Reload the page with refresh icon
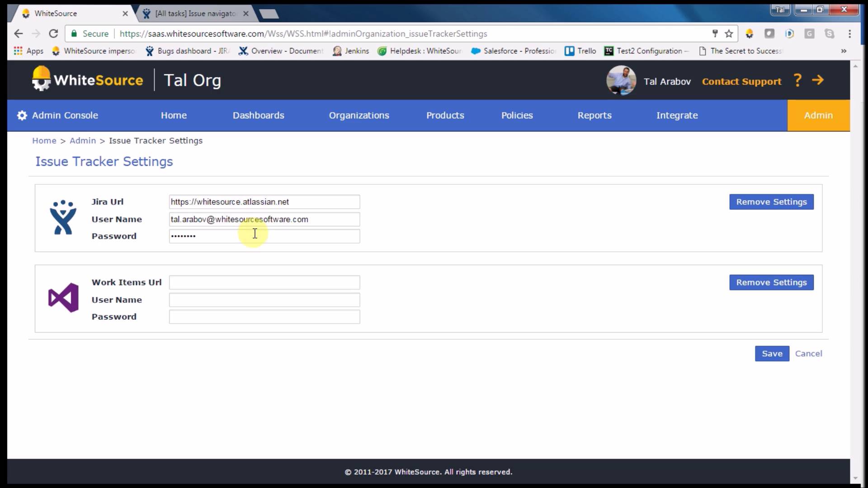This screenshot has height=488, width=868. (53, 33)
